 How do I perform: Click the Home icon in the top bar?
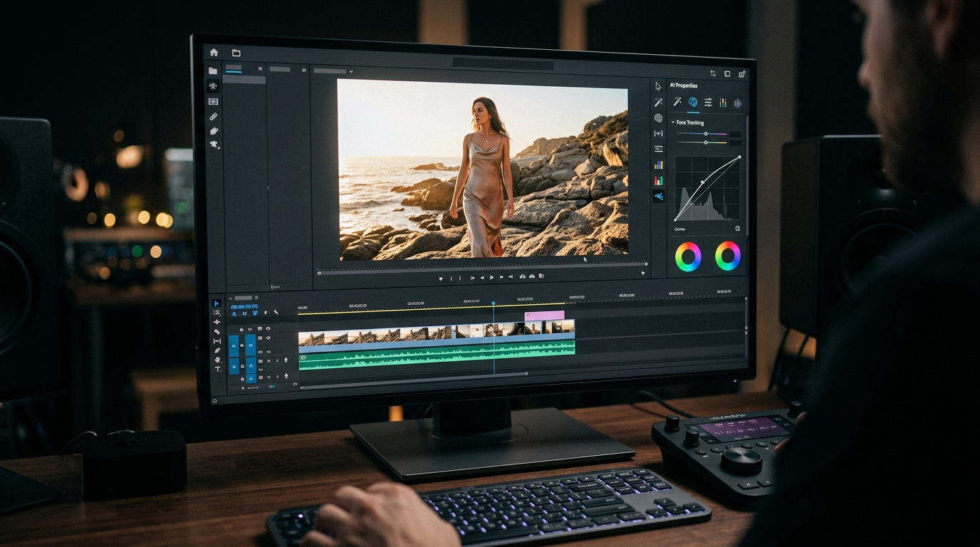click(214, 52)
